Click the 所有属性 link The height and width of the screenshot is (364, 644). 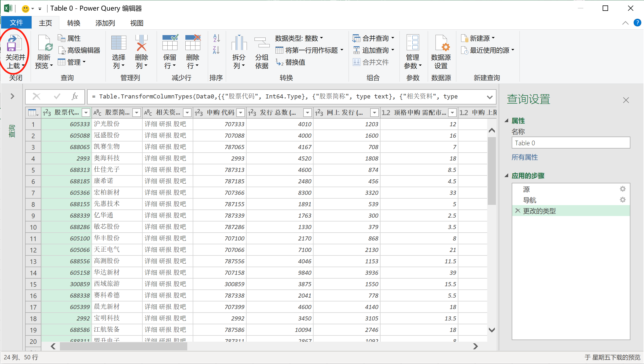point(525,157)
